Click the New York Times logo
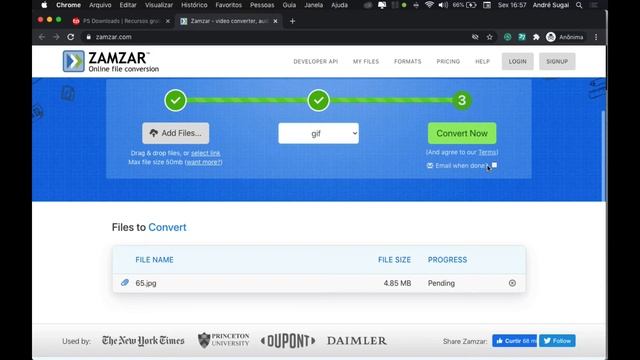Viewport: 640px width, 360px height. (143, 340)
